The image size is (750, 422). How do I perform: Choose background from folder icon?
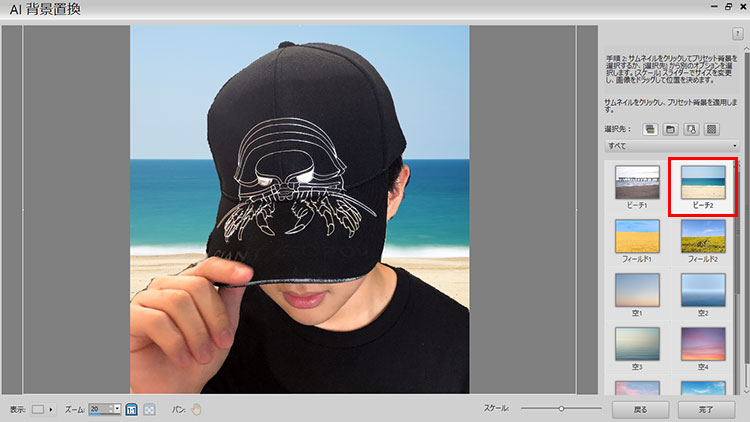(x=671, y=129)
